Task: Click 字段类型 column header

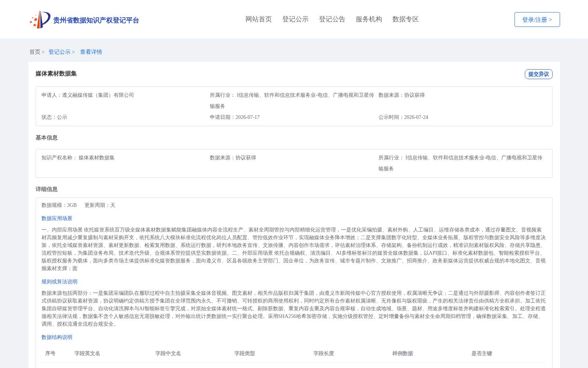Action: tap(245, 353)
